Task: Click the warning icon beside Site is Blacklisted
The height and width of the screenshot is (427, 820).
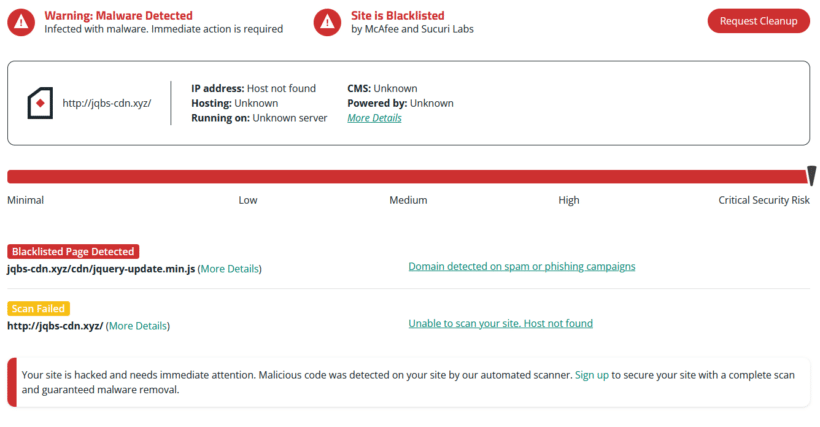Action: click(x=328, y=22)
